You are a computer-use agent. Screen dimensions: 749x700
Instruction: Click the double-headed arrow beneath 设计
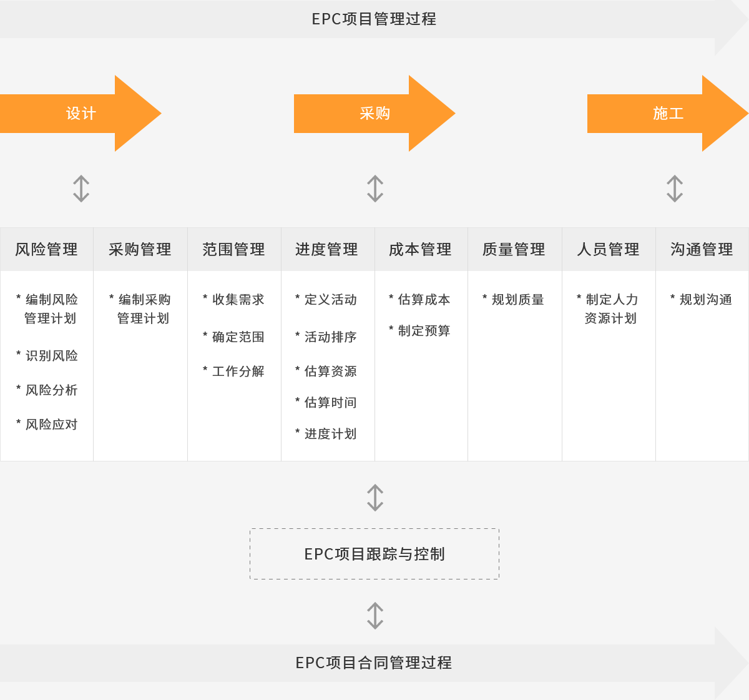(81, 189)
